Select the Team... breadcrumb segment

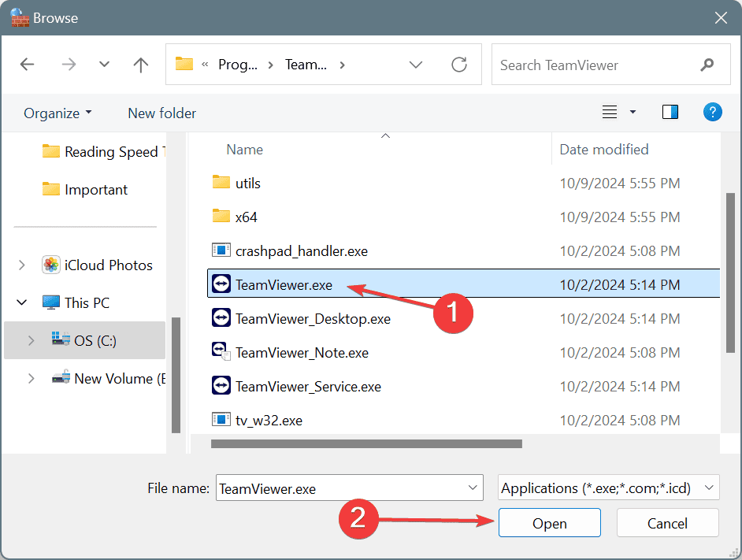coord(306,65)
